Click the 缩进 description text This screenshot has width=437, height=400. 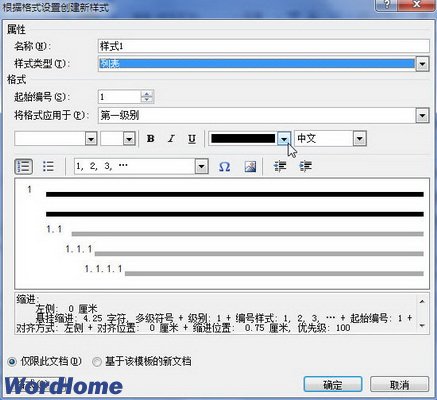[x=215, y=314]
